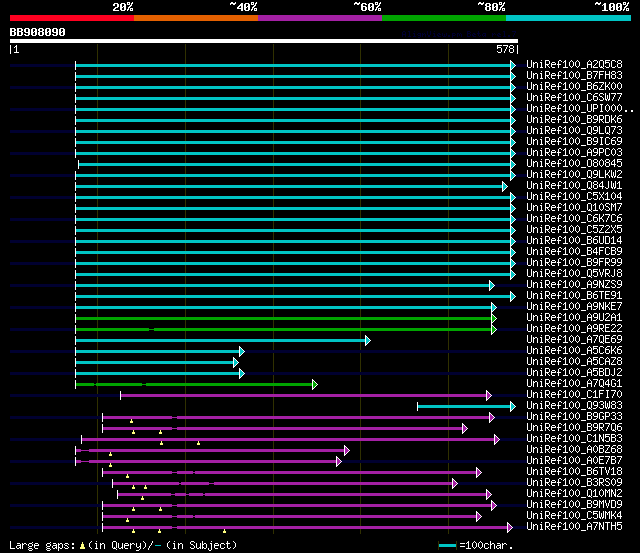
Task: Click the yellow gap marker under the Q10MN2 bar
Action: point(142,498)
